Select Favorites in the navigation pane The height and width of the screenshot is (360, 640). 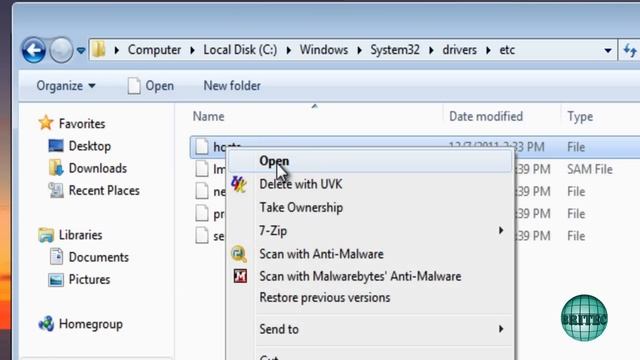click(x=82, y=123)
